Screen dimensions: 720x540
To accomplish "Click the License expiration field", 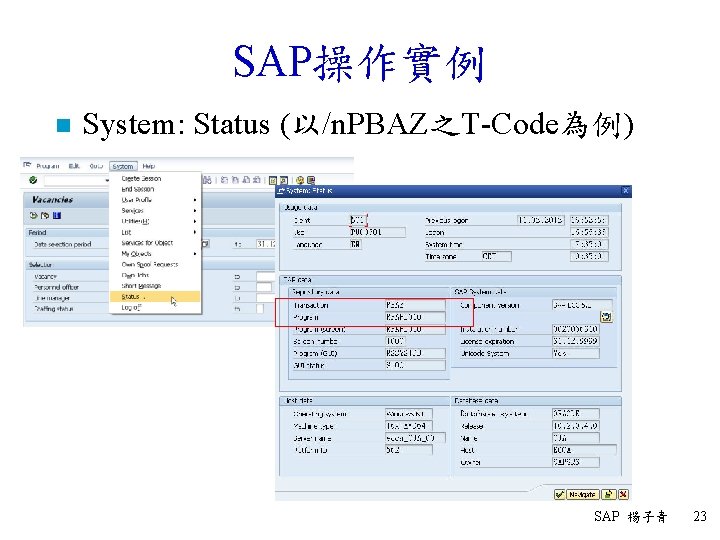I will coord(575,341).
